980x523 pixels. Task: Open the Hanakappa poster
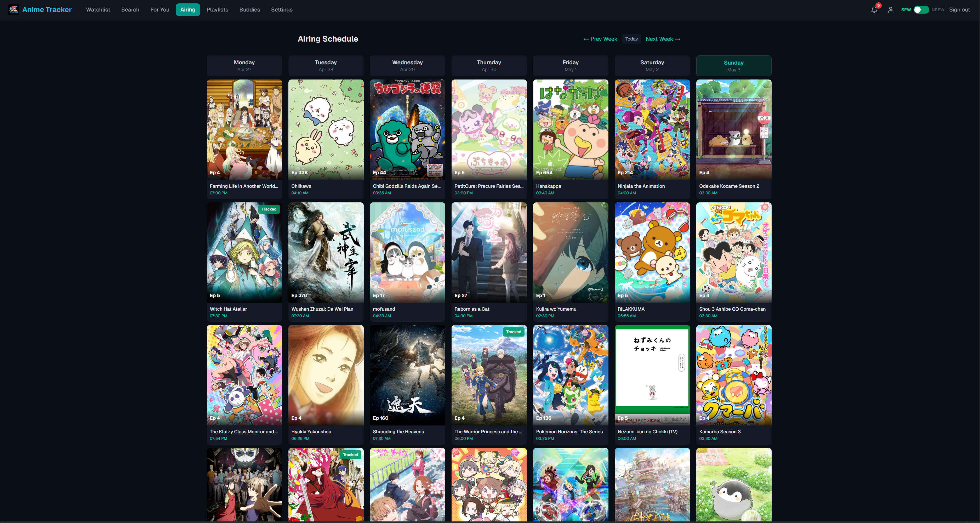(x=571, y=130)
